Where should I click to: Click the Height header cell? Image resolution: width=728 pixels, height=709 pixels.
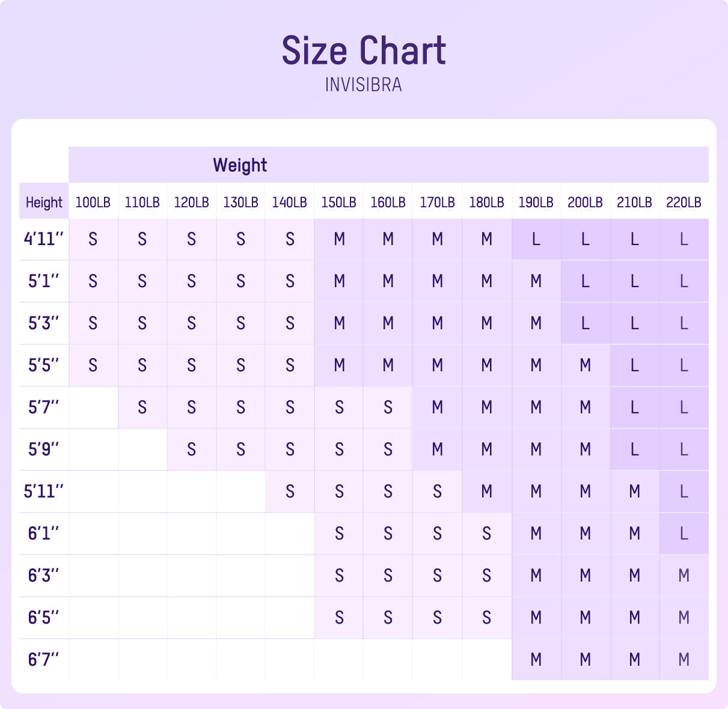point(44,202)
